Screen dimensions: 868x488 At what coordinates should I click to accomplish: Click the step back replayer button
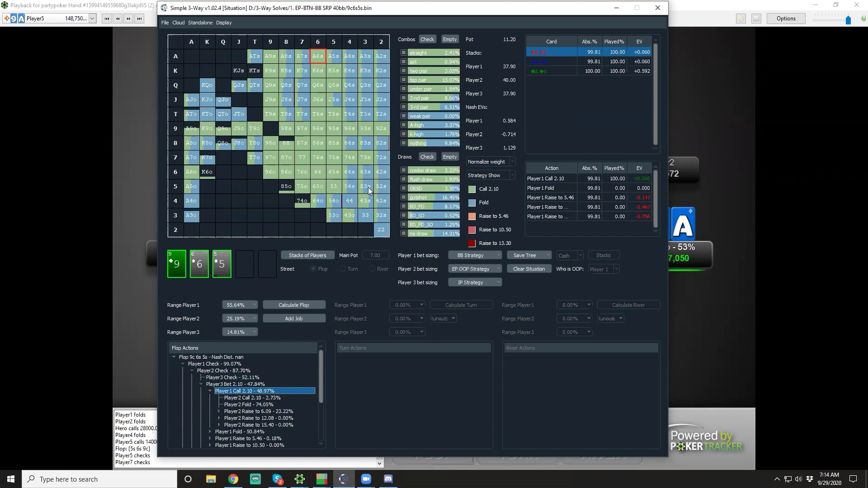(118, 19)
